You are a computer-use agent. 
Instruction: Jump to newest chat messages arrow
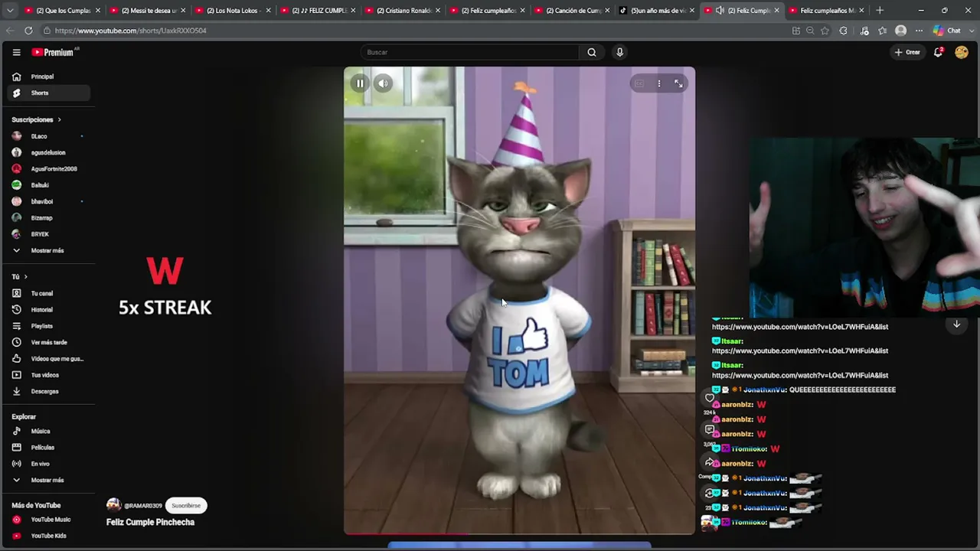[x=956, y=324]
